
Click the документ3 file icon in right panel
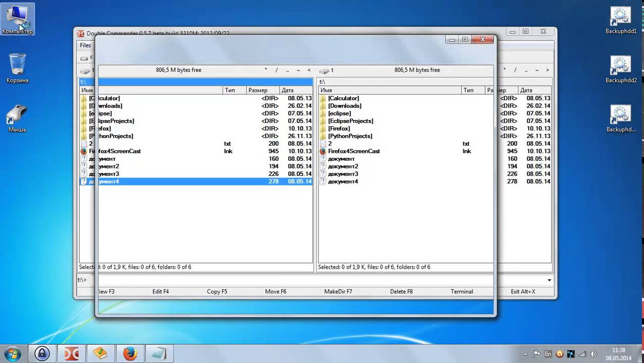[323, 174]
